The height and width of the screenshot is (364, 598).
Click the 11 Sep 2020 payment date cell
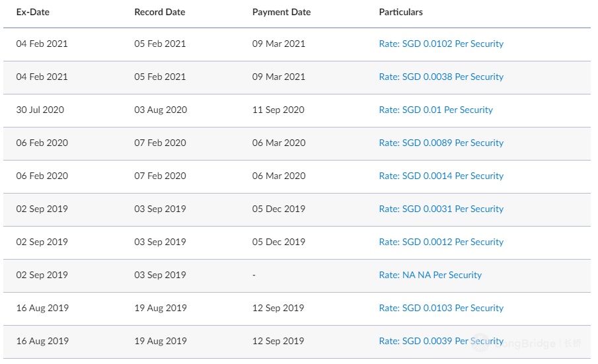pos(278,110)
